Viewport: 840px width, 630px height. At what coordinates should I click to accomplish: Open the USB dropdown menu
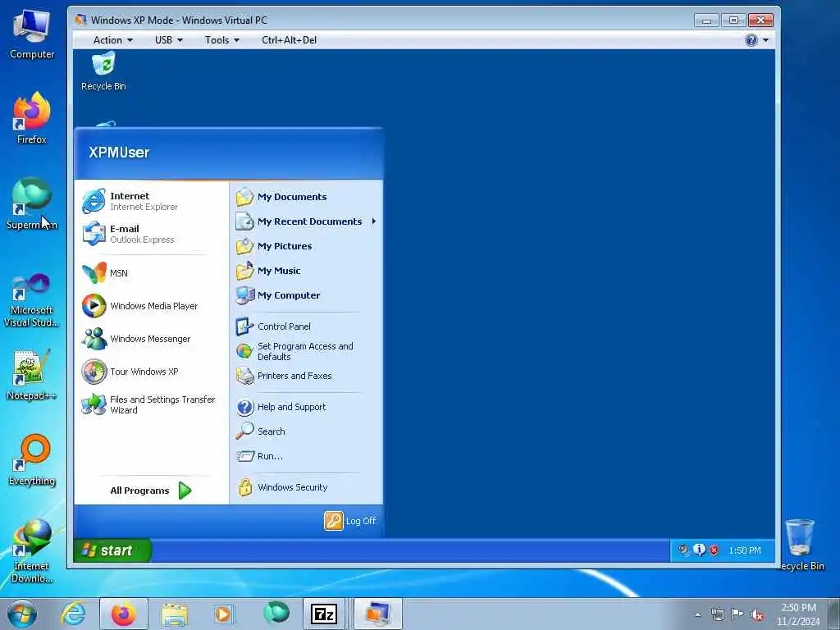[169, 40]
